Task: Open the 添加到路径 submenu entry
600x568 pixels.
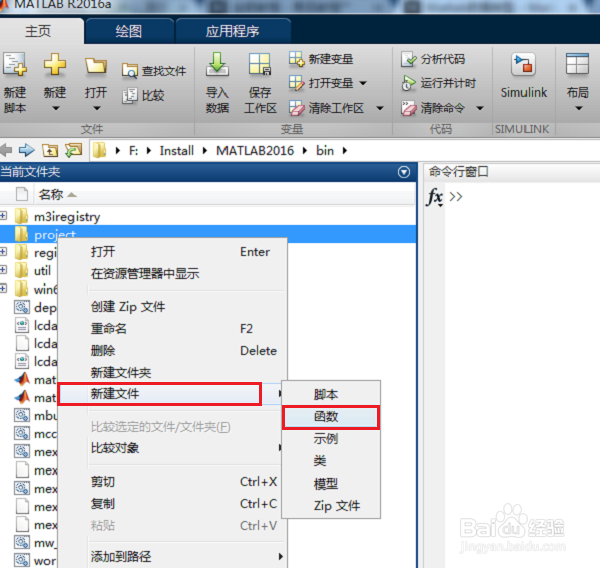Action: click(x=171, y=556)
